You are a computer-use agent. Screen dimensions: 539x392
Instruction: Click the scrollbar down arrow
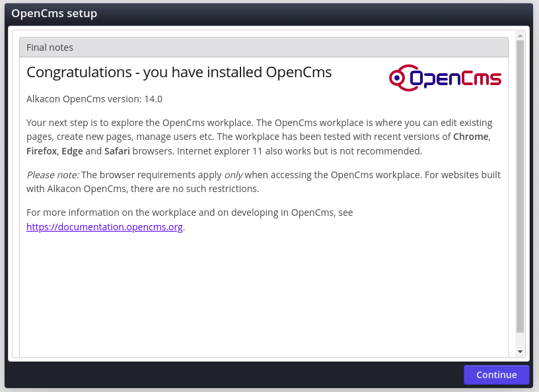pyautogui.click(x=520, y=352)
